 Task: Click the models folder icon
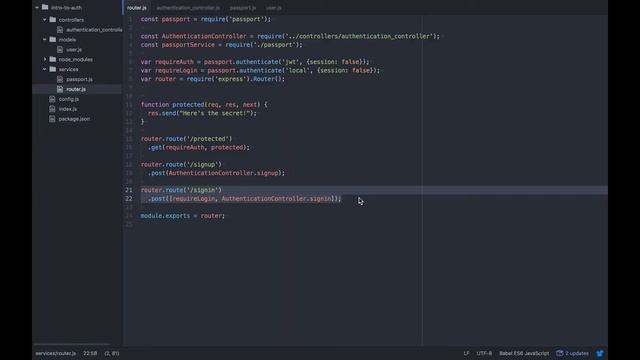53,40
